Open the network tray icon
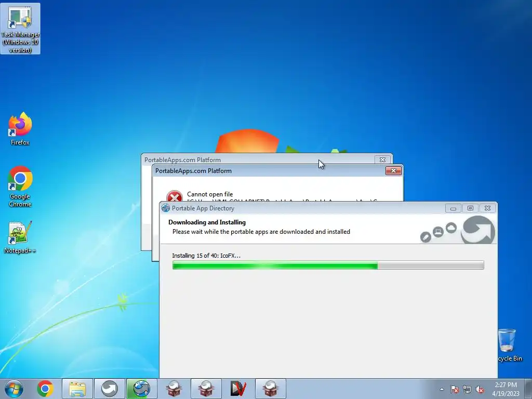 (467, 389)
